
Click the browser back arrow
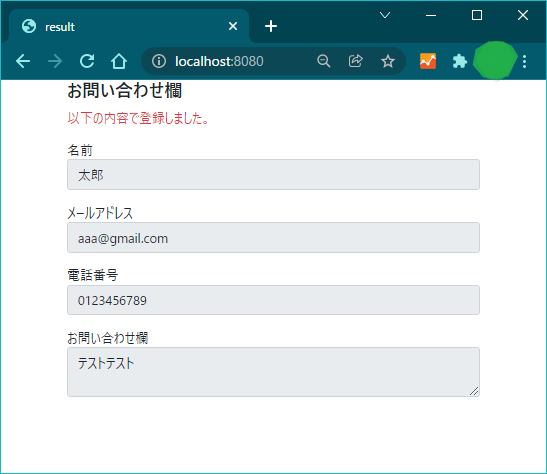pyautogui.click(x=23, y=61)
